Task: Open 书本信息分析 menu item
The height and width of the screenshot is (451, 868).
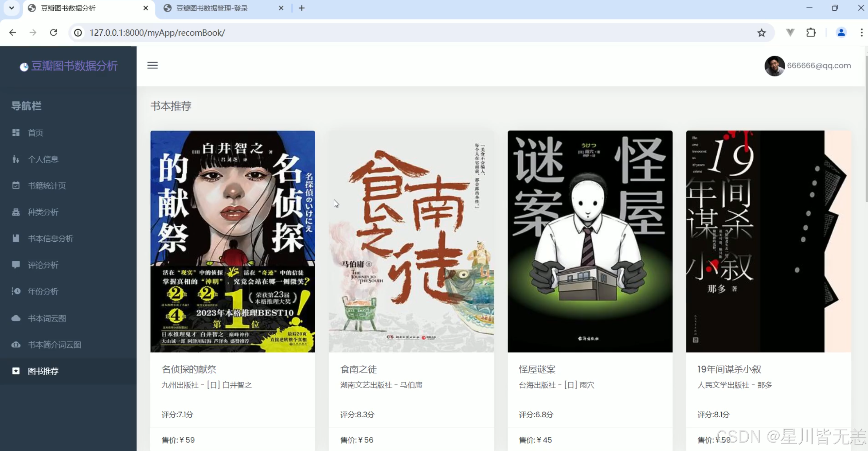Action: [50, 239]
